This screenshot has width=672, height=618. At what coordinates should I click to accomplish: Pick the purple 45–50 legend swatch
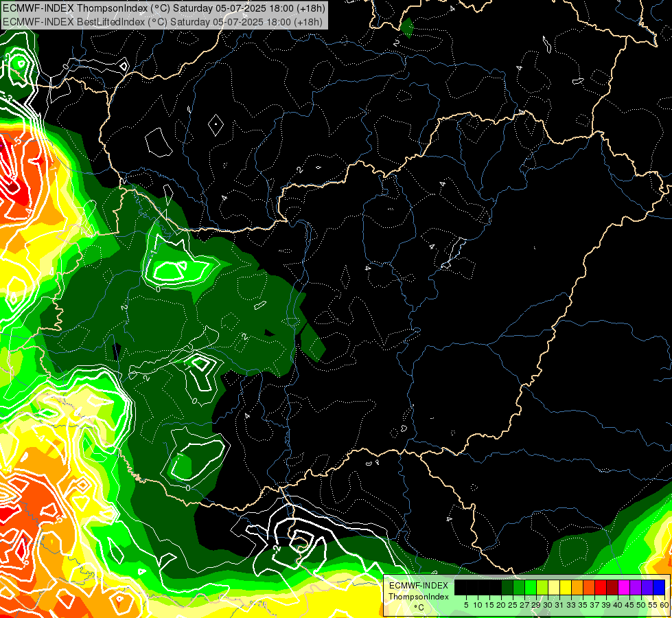coord(636,588)
